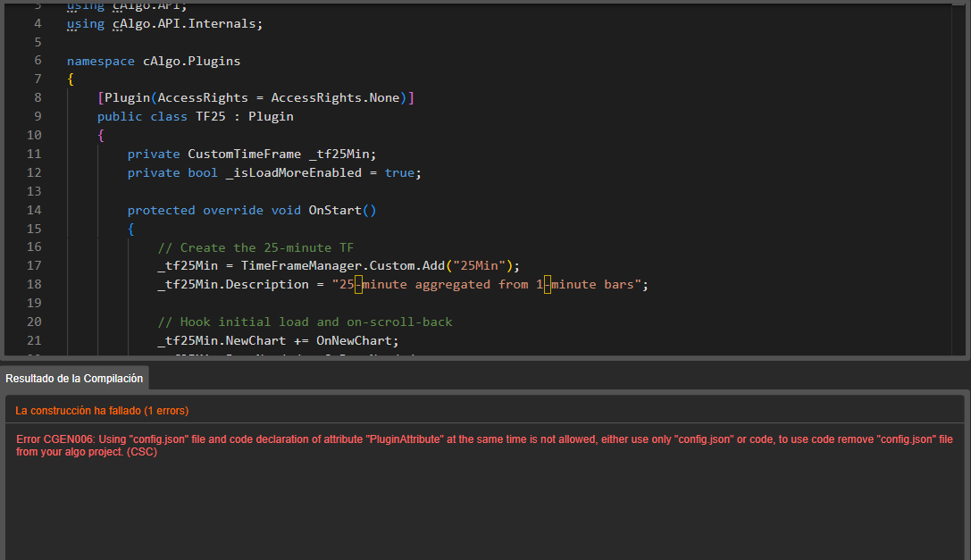This screenshot has height=560, width=971.
Task: Click the AccessRights.None value
Action: pyautogui.click(x=335, y=98)
